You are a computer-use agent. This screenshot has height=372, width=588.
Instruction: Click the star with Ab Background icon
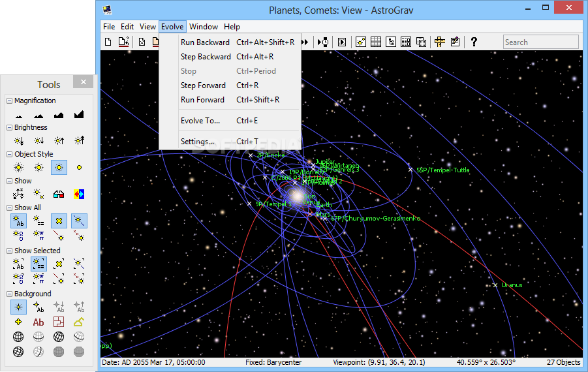click(x=39, y=307)
